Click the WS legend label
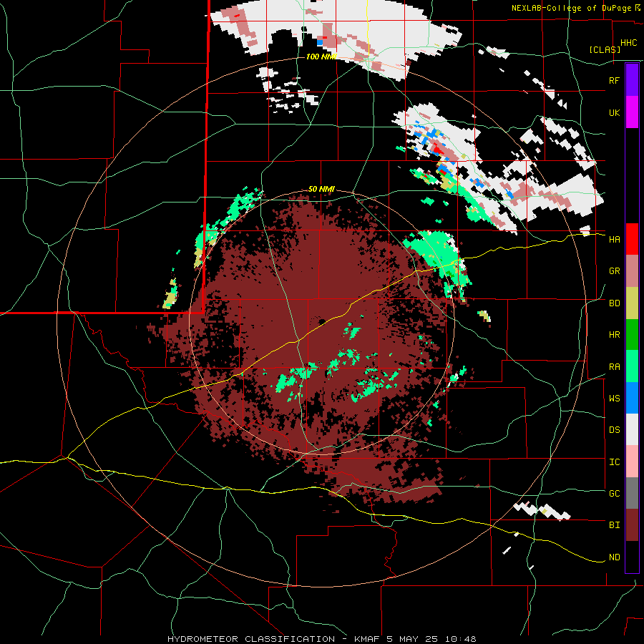Screen dimensions: 644x644 click(614, 399)
